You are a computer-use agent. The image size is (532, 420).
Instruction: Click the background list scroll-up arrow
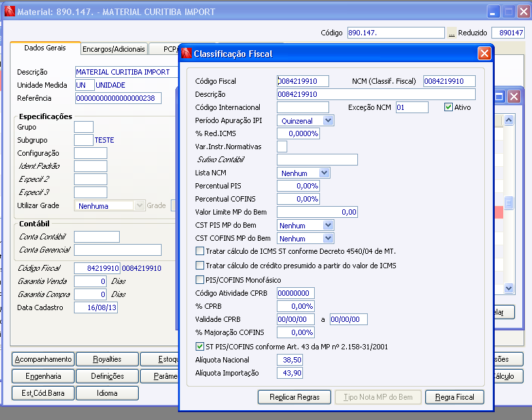[508, 121]
